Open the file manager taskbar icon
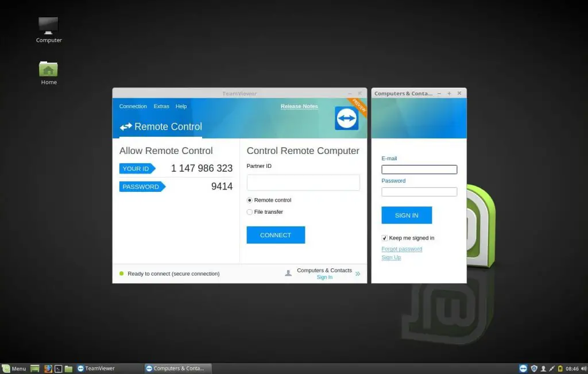This screenshot has width=588, height=374. (x=69, y=368)
